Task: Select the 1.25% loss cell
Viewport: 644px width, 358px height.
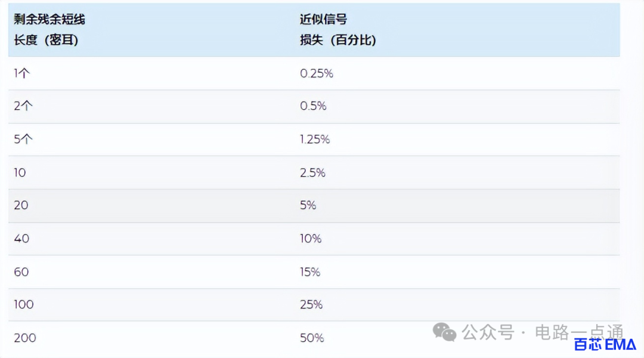Action: pos(315,140)
